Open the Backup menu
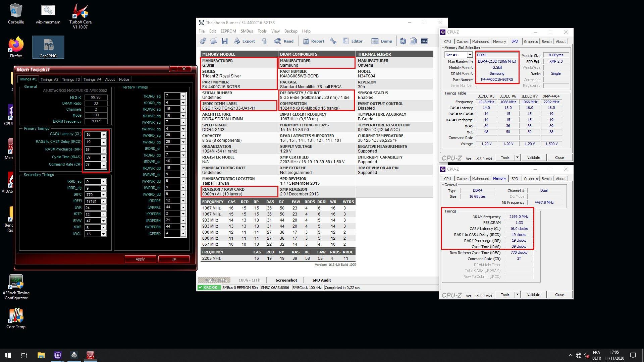Screen dimensions: 644x362 pos(291,31)
